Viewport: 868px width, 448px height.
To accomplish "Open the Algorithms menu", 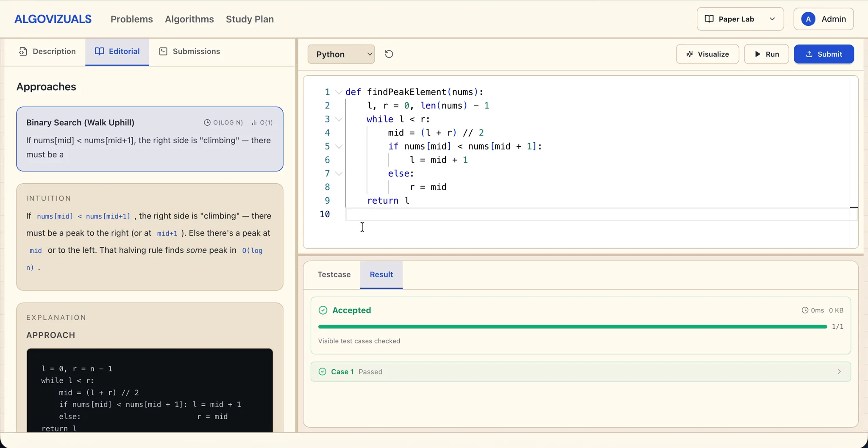I will tap(189, 19).
